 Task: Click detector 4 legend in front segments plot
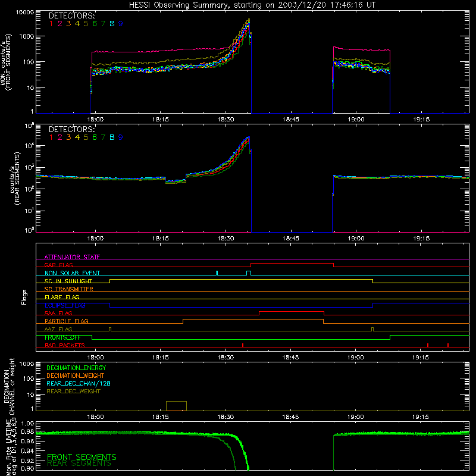click(x=77, y=24)
